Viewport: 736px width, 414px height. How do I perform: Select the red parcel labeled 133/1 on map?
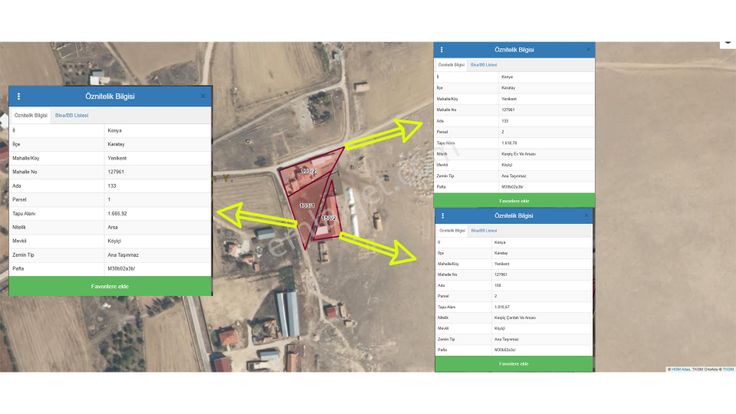point(306,207)
